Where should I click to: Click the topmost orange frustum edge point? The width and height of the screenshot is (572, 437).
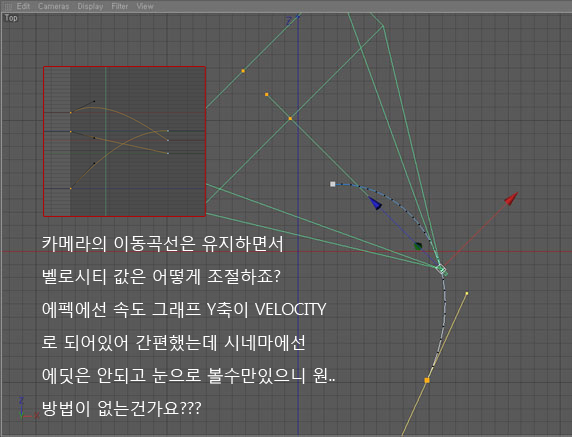click(x=243, y=71)
